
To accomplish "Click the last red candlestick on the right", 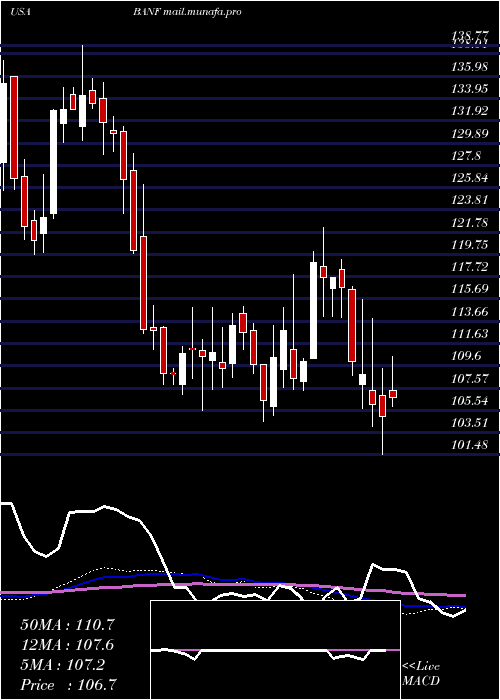I will pyautogui.click(x=393, y=394).
